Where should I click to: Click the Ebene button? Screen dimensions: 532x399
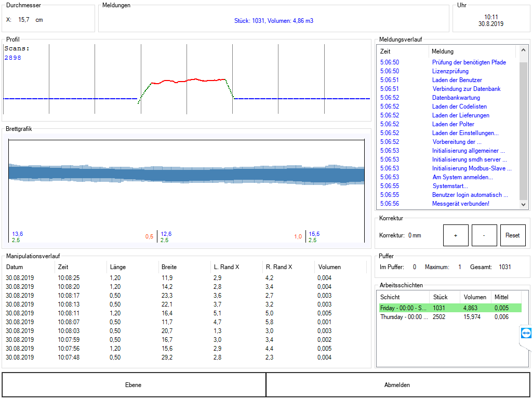pyautogui.click(x=134, y=385)
